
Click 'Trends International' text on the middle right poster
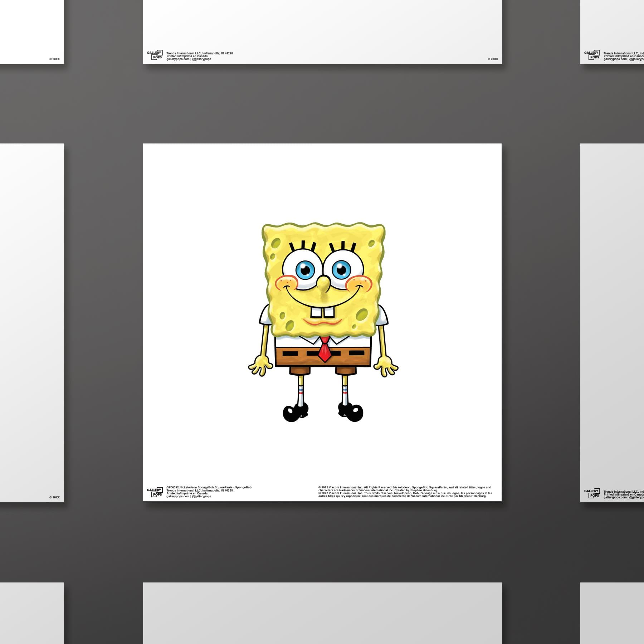(x=624, y=492)
